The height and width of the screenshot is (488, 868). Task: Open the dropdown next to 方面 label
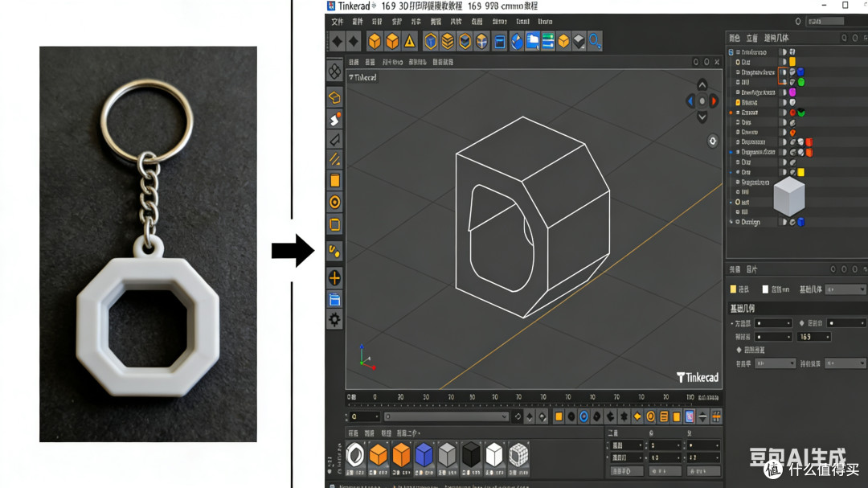click(x=773, y=323)
